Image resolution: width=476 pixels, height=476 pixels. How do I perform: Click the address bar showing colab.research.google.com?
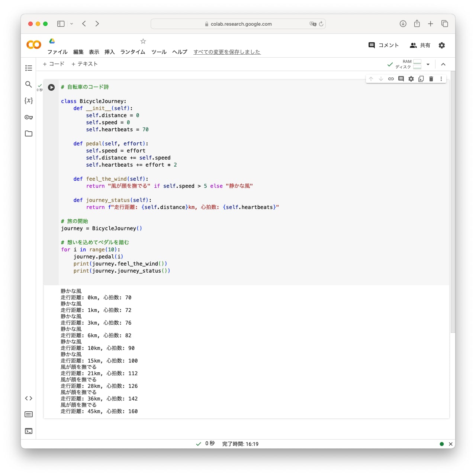tap(238, 24)
